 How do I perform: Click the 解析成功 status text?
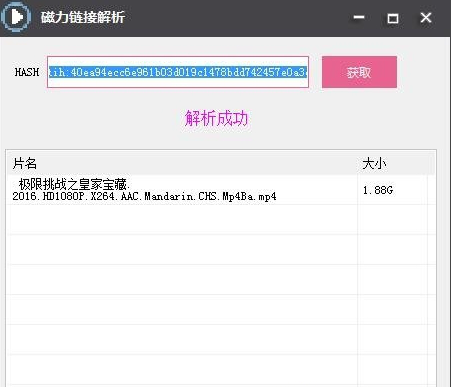pyautogui.click(x=216, y=118)
